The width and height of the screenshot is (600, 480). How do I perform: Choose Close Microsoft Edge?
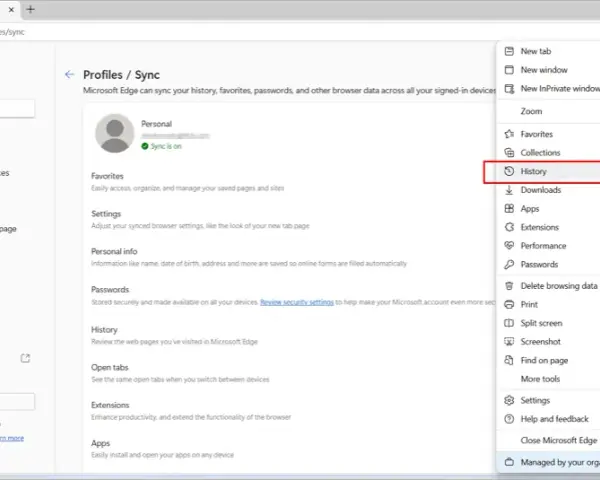[x=548, y=441]
